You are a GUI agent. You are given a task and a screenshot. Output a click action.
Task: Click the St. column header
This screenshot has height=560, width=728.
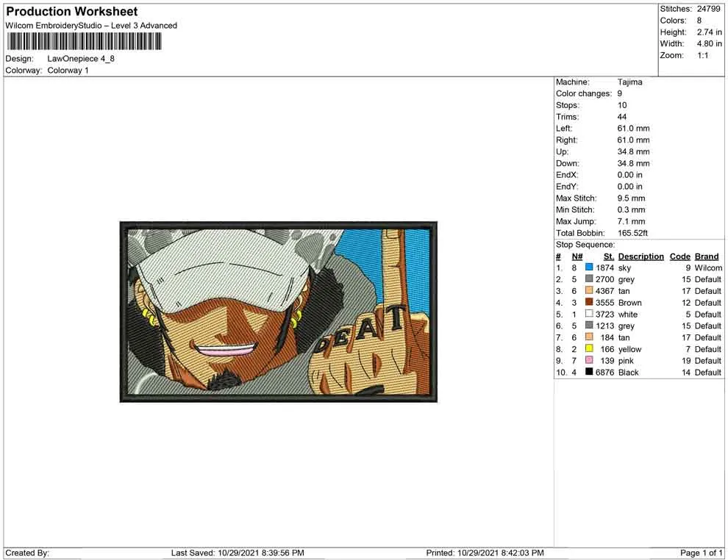coord(609,256)
